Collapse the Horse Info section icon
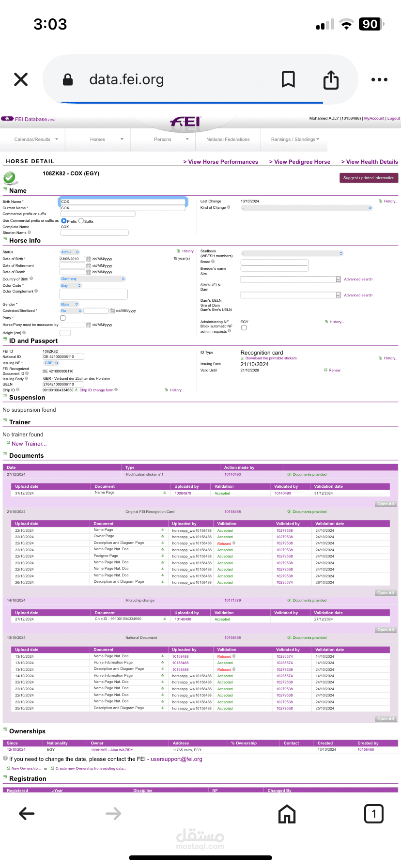Screen dimensions: 401x868 (x=5, y=239)
